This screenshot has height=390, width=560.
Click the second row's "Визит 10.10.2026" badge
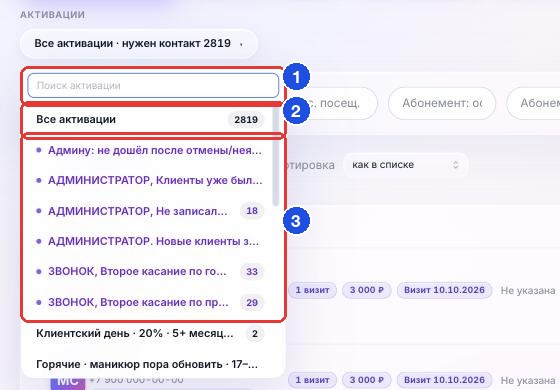[444, 380]
